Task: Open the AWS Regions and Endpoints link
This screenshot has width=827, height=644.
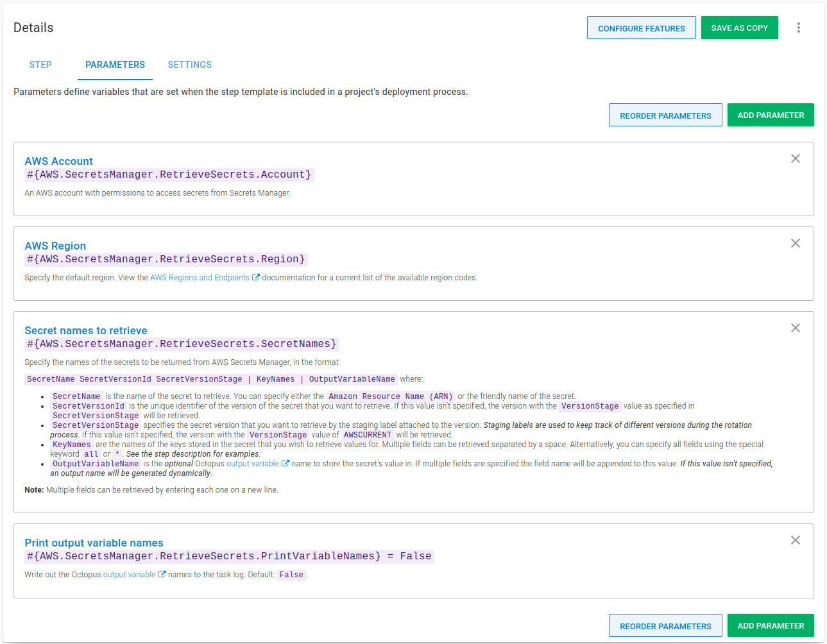Action: coord(200,278)
